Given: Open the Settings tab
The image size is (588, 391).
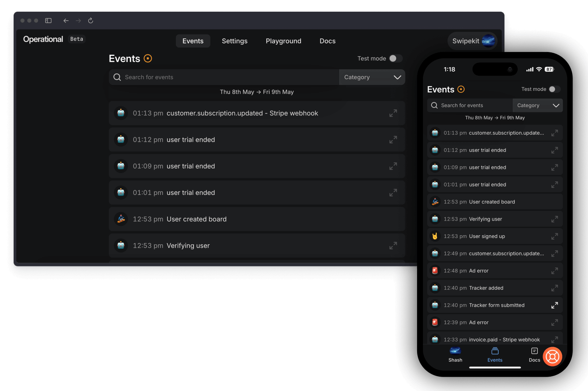Looking at the screenshot, I should (235, 41).
